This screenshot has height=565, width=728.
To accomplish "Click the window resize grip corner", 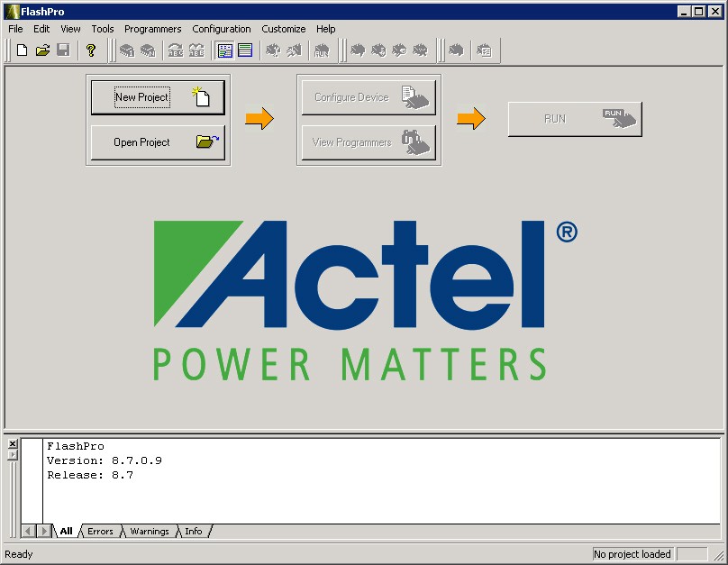I will (718, 554).
